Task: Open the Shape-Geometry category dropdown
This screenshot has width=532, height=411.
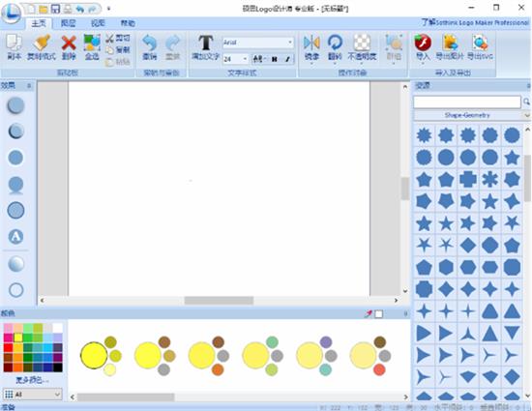Action: 472,115
